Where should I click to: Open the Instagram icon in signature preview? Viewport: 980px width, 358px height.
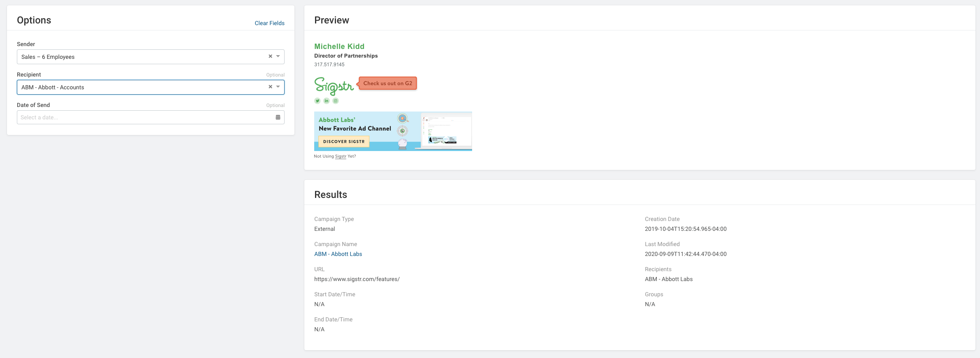pos(336,101)
